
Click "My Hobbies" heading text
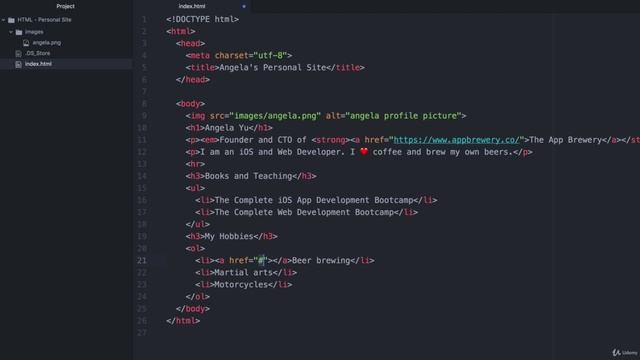229,237
